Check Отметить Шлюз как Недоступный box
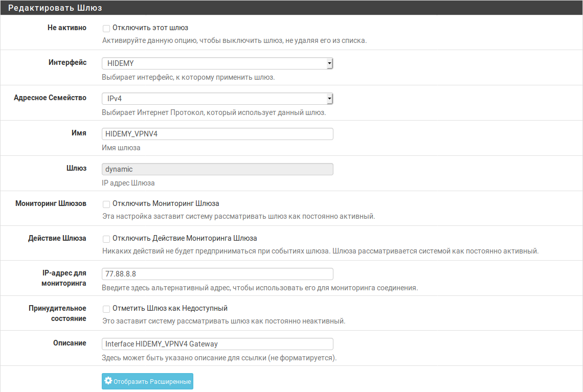The image size is (583, 392). click(x=106, y=309)
